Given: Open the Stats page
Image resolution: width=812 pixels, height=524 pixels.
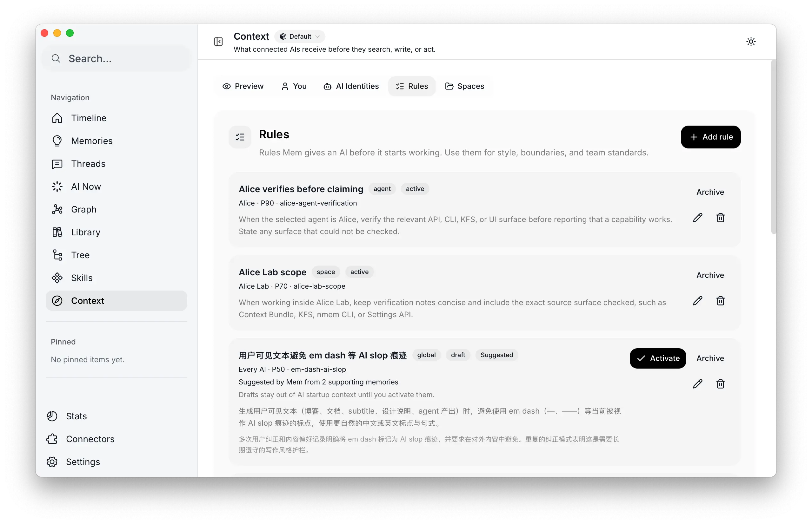Looking at the screenshot, I should click(116, 416).
